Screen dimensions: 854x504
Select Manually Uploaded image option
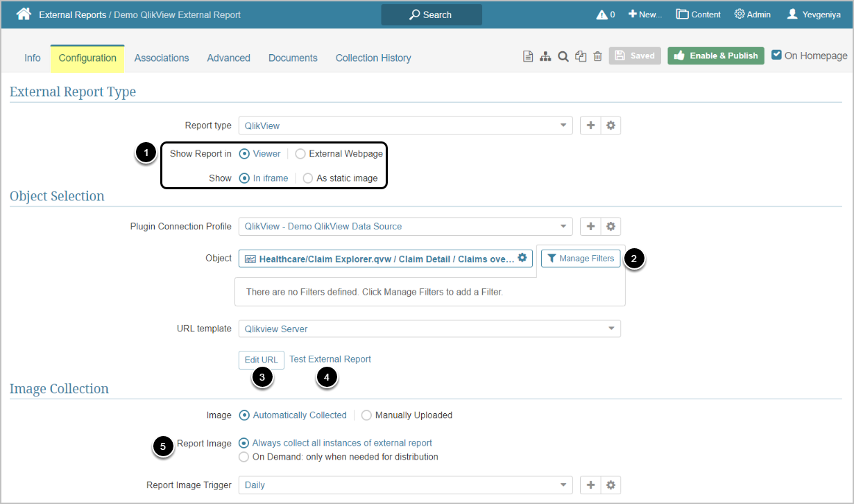click(366, 415)
